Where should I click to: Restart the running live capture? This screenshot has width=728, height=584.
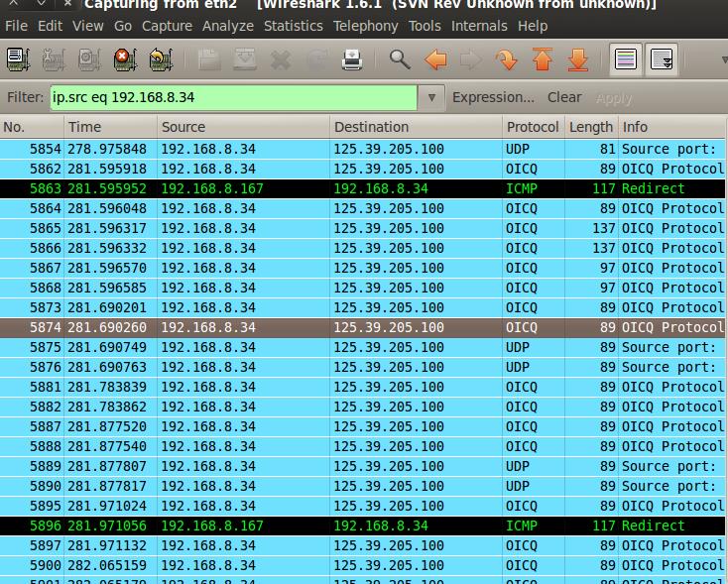pos(161,59)
